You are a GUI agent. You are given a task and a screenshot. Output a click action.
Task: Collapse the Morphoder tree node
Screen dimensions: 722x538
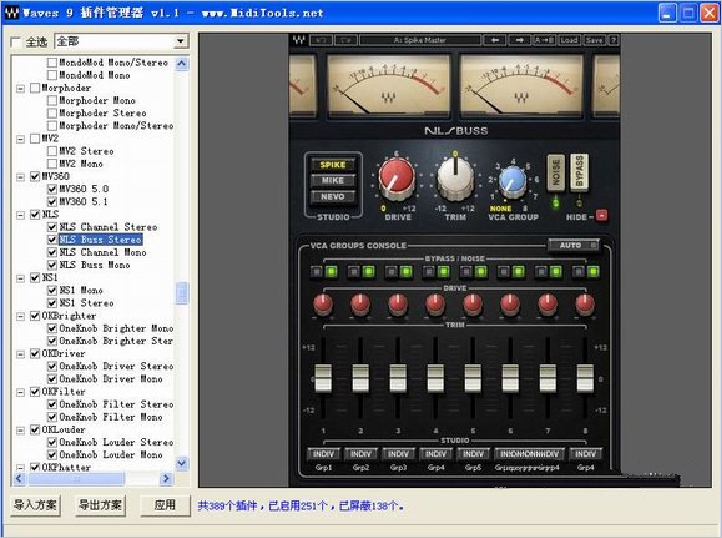pos(20,88)
